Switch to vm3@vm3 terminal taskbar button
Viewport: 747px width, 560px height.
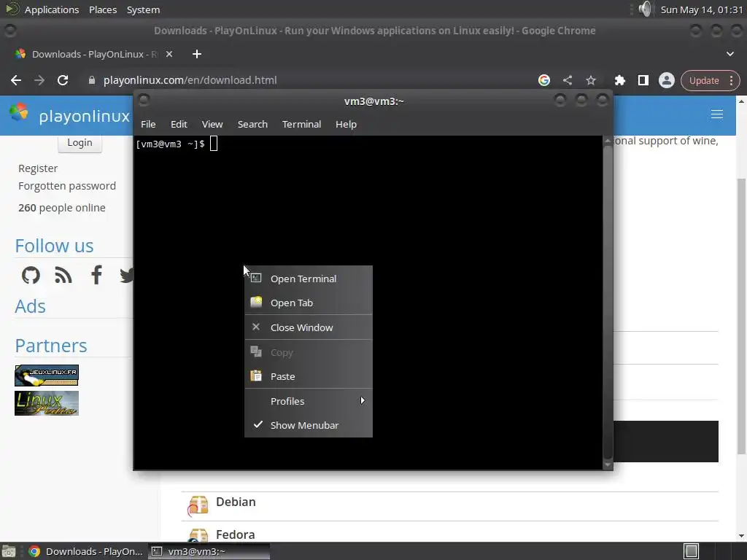click(x=209, y=551)
